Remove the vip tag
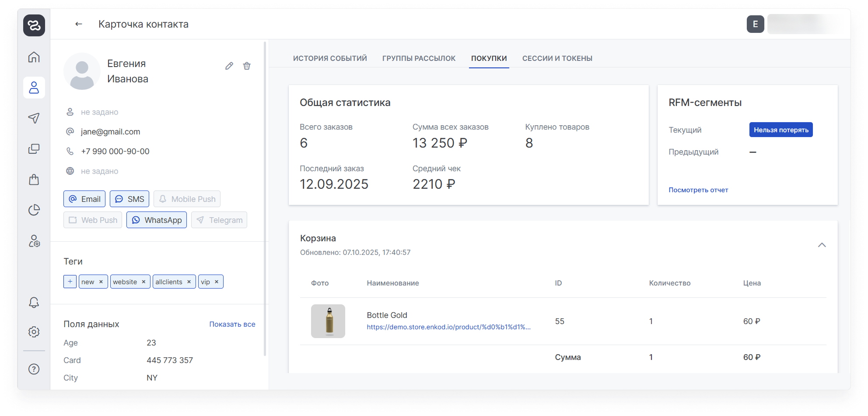The image size is (868, 416). pos(217,282)
